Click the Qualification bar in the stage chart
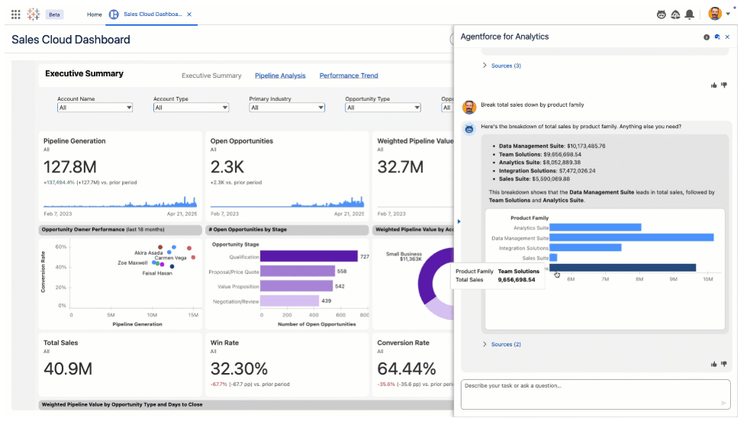The height and width of the screenshot is (428, 750). pos(308,257)
